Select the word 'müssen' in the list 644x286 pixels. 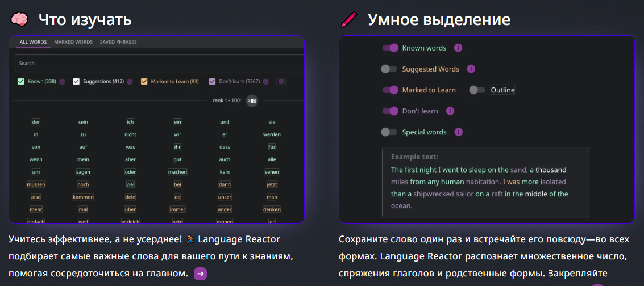(36, 184)
